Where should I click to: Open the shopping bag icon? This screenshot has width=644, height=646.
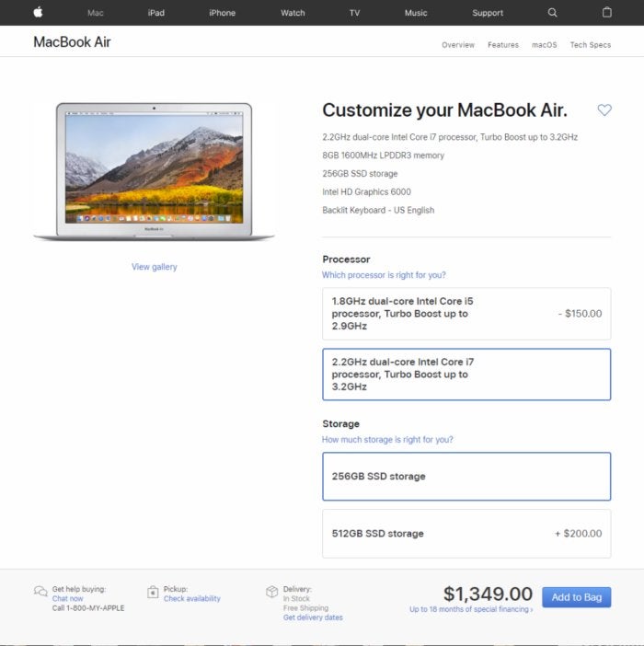click(606, 12)
